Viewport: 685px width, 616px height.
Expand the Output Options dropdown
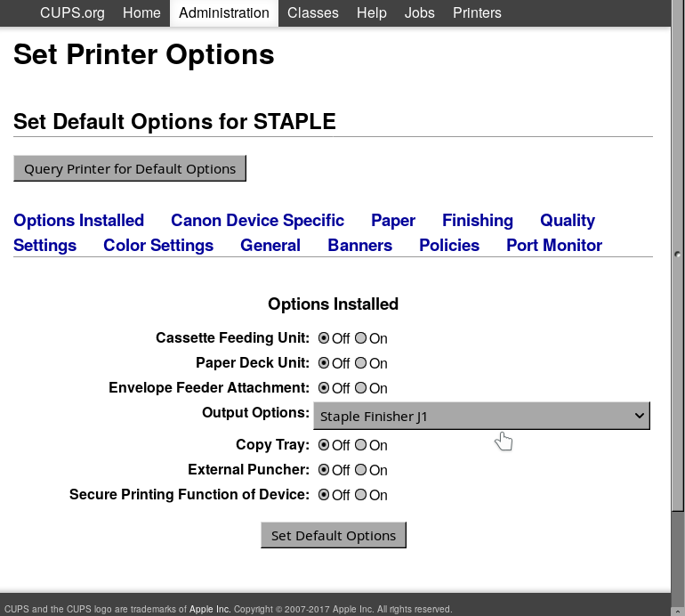[481, 416]
